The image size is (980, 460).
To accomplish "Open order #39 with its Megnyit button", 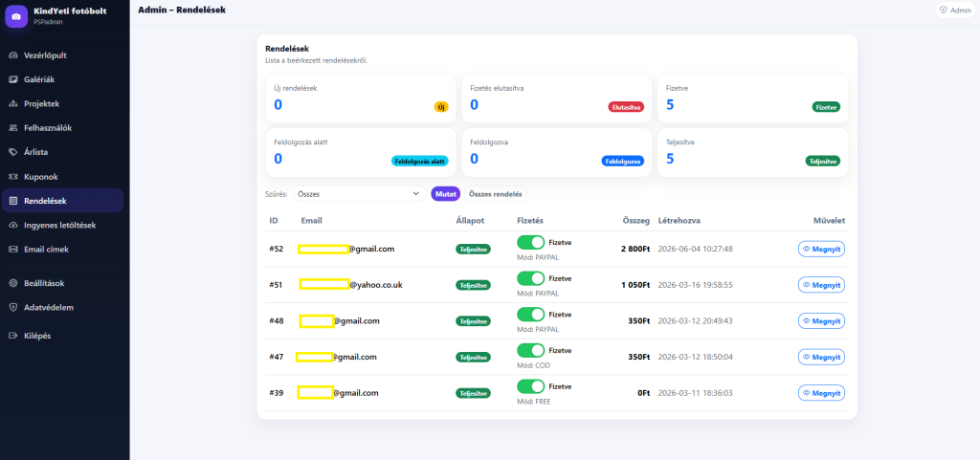I will (x=821, y=393).
